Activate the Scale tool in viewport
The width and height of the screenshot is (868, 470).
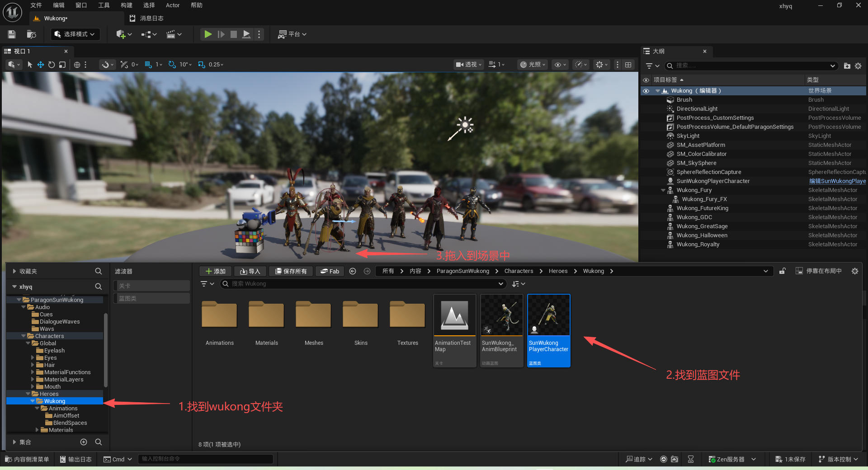point(62,65)
